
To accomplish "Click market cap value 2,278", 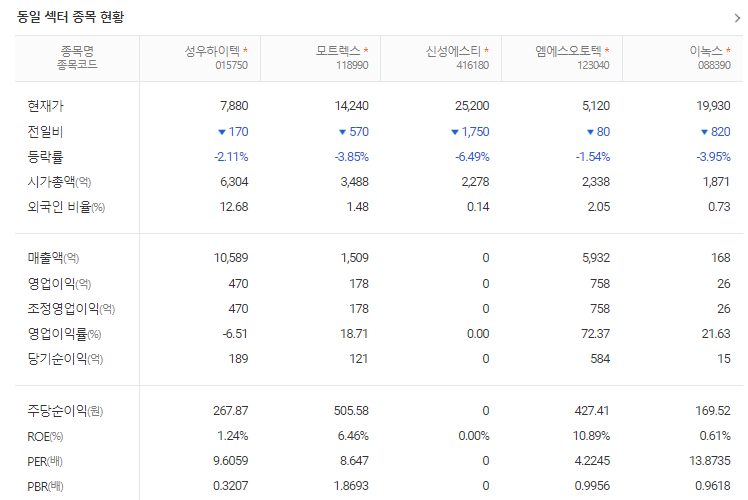I will point(475,182).
